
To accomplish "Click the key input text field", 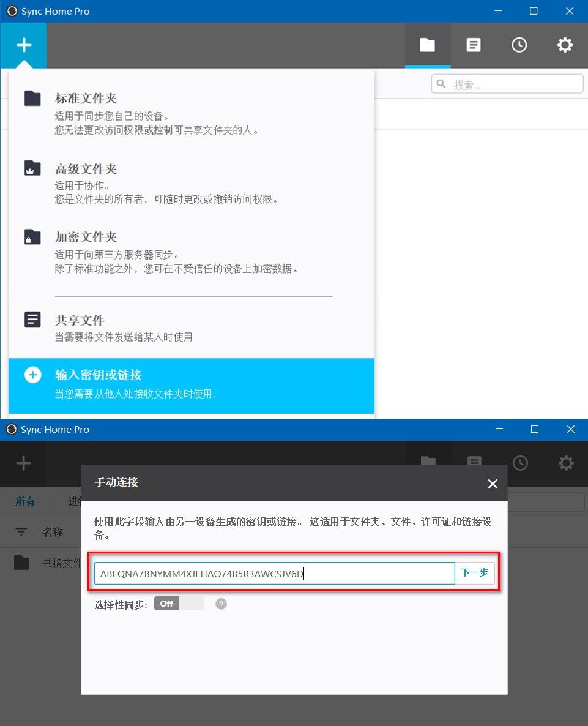I will pyautogui.click(x=275, y=573).
